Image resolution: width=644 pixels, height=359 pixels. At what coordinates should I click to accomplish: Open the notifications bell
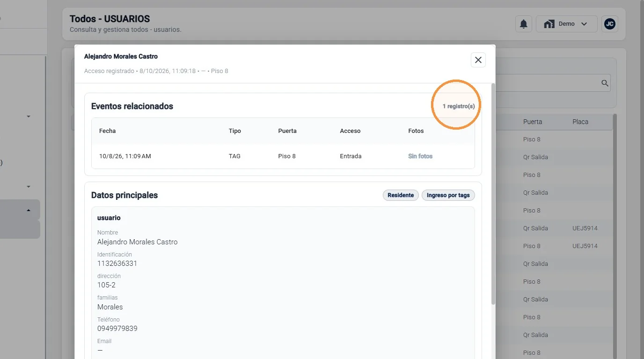pos(524,24)
